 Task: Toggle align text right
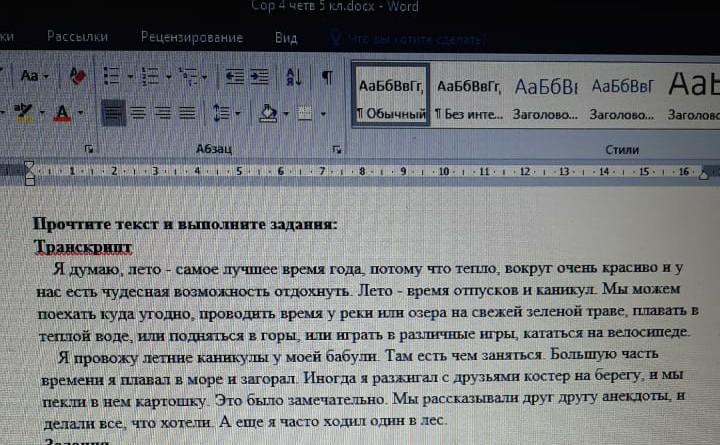(163, 113)
